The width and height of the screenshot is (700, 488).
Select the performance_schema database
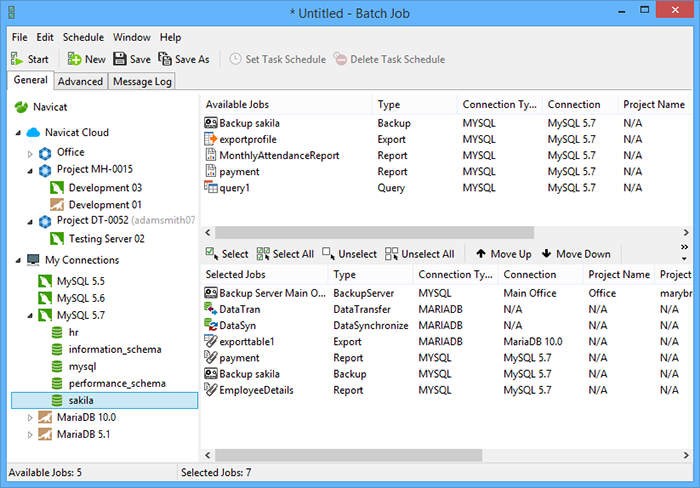pyautogui.click(x=117, y=384)
